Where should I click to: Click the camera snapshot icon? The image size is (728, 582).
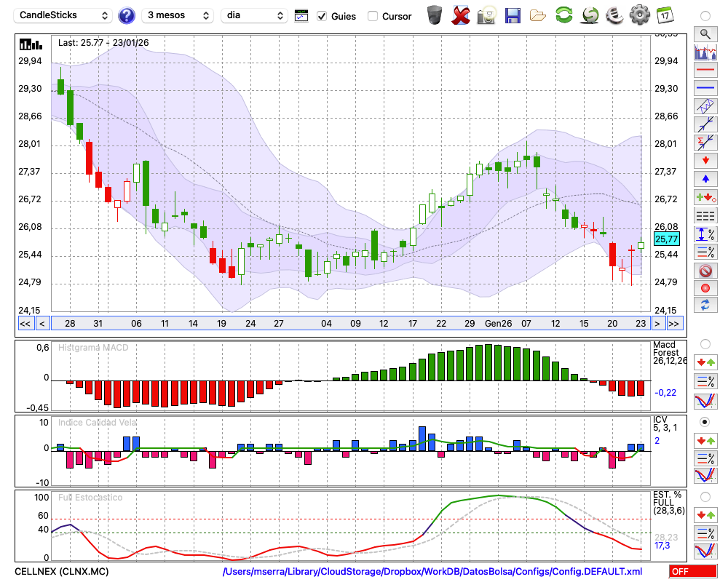[486, 15]
